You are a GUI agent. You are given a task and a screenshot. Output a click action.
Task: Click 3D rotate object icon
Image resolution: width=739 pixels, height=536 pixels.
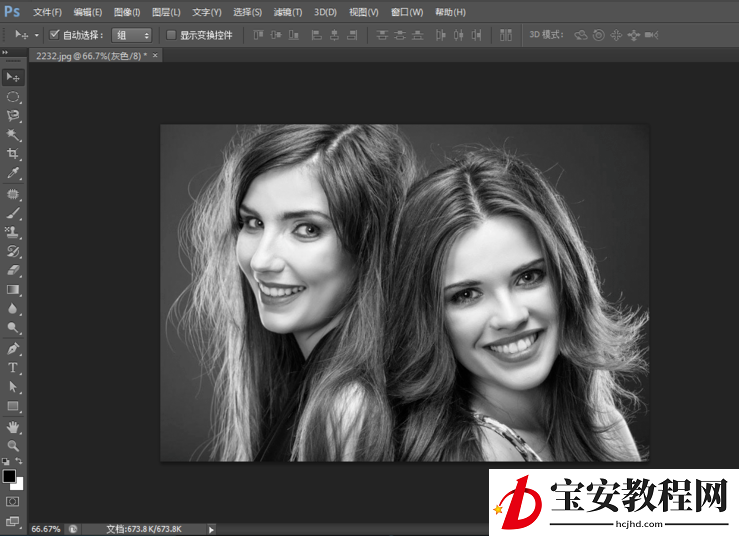click(x=581, y=35)
